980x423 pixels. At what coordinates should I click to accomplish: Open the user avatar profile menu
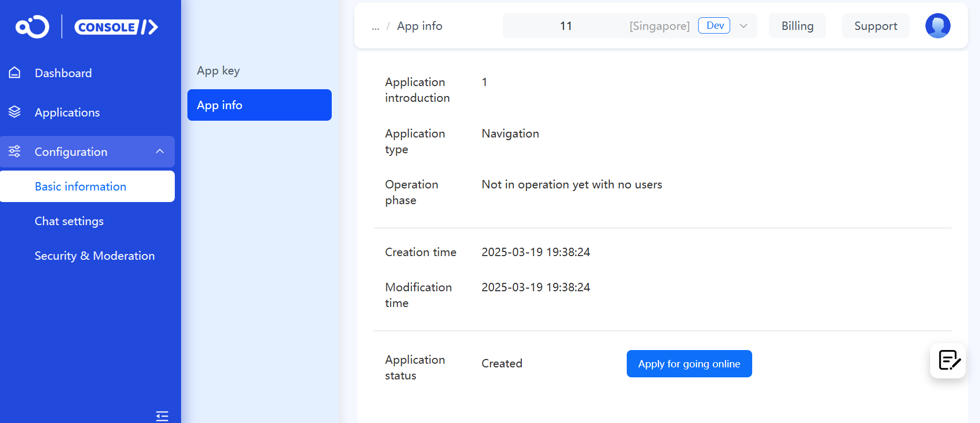(x=937, y=26)
